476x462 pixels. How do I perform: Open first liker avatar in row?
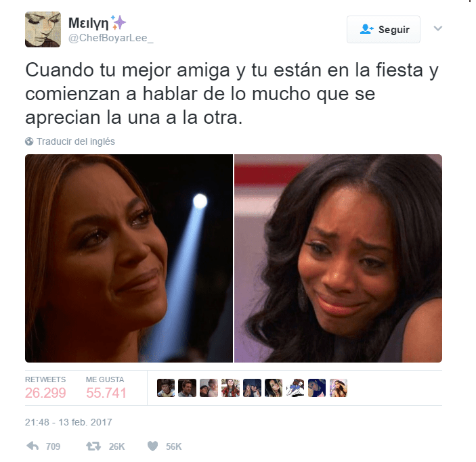coord(166,388)
